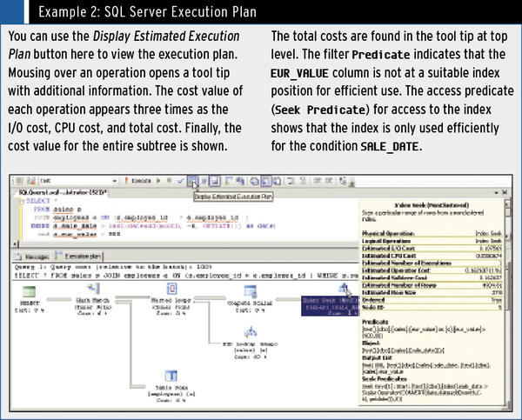The height and width of the screenshot is (420, 522).
Task: Click the 'Query 1: Query cost' header text
Action: click(x=113, y=267)
